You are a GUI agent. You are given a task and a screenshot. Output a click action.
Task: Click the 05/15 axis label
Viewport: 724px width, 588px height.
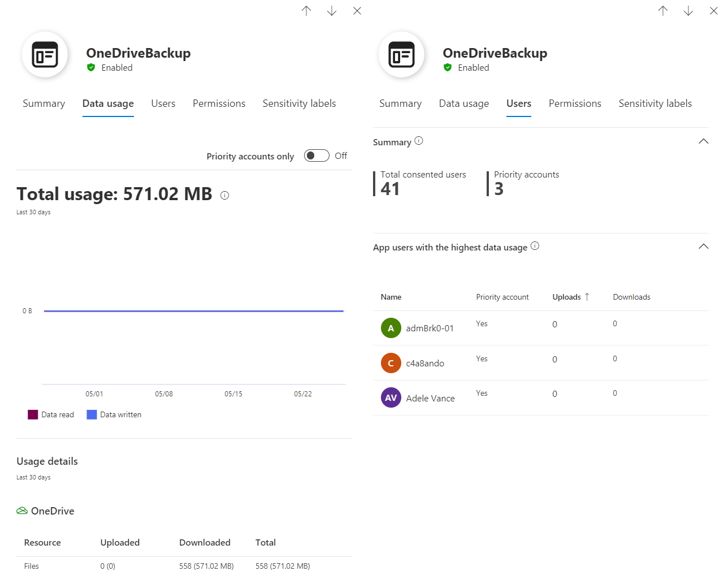[233, 394]
